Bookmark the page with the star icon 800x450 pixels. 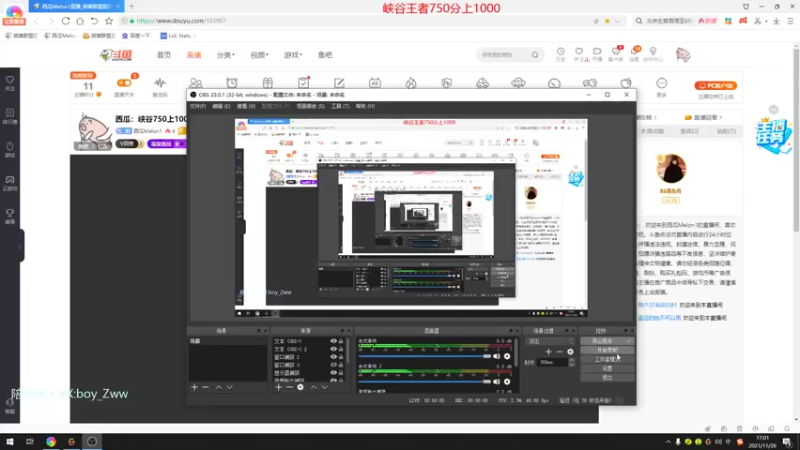[109, 21]
